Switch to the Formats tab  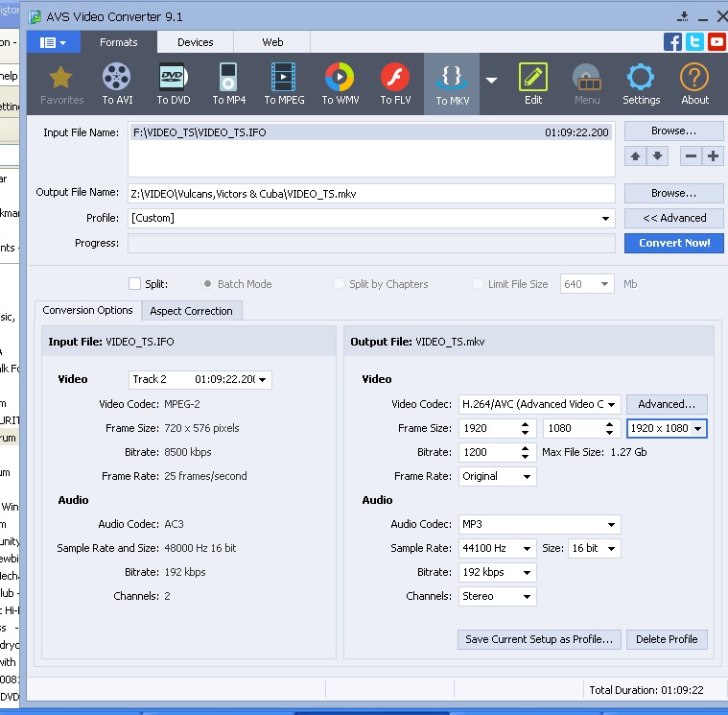click(118, 42)
